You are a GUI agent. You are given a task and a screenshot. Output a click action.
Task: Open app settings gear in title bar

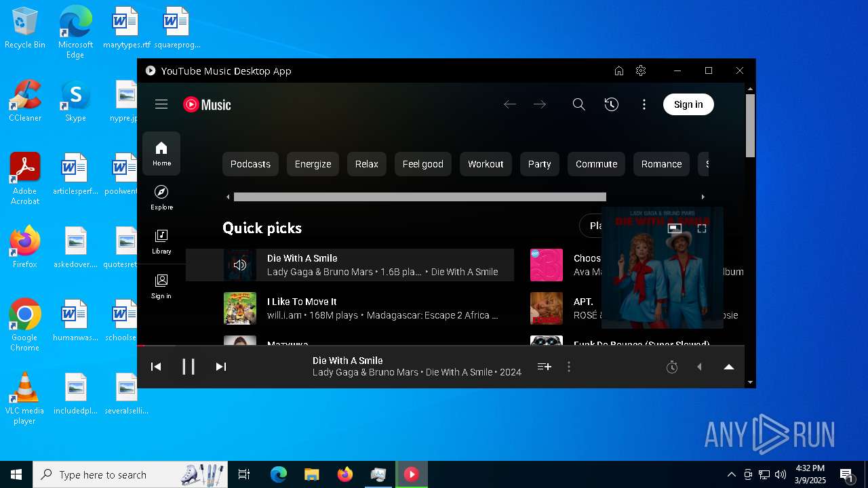coord(641,71)
